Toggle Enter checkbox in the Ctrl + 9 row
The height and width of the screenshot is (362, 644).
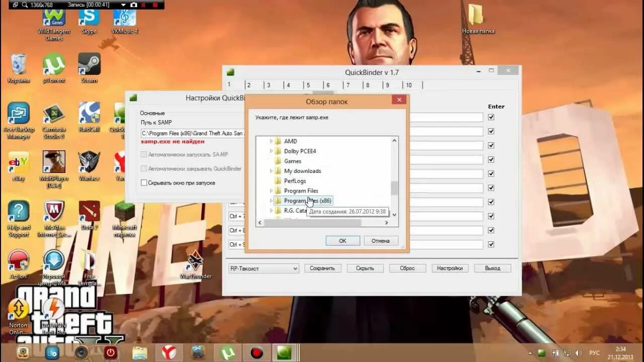pyautogui.click(x=491, y=244)
